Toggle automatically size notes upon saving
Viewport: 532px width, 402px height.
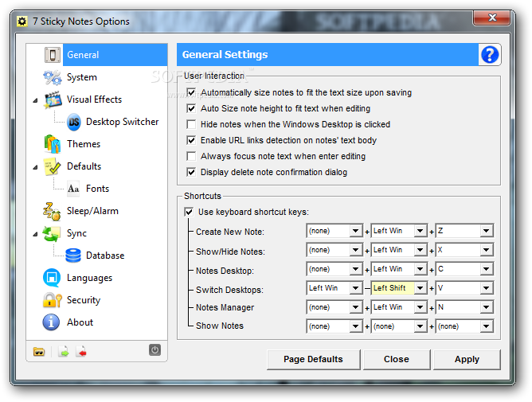191,92
